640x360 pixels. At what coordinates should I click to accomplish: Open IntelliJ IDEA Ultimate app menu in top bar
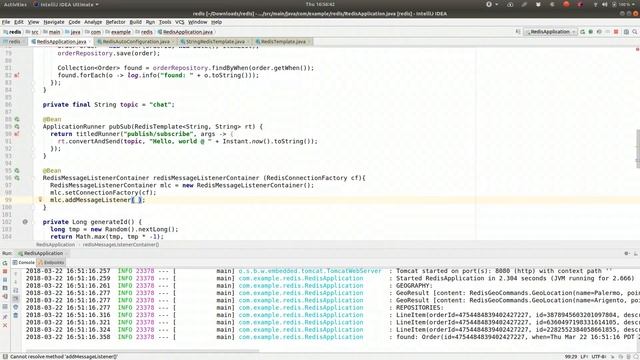pyautogui.click(x=66, y=4)
